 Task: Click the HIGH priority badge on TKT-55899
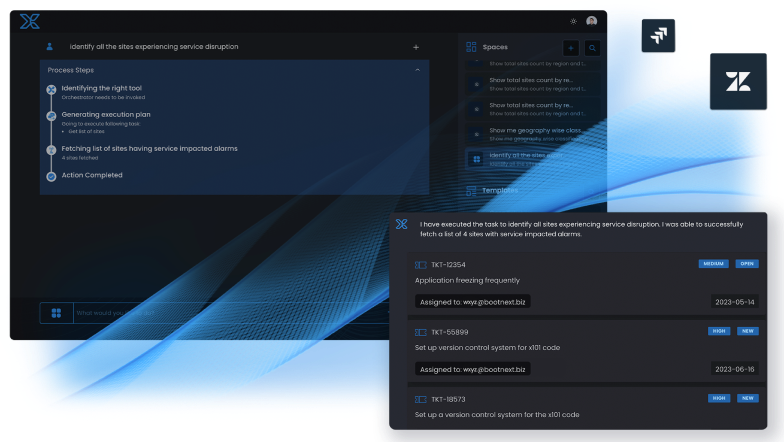(718, 331)
